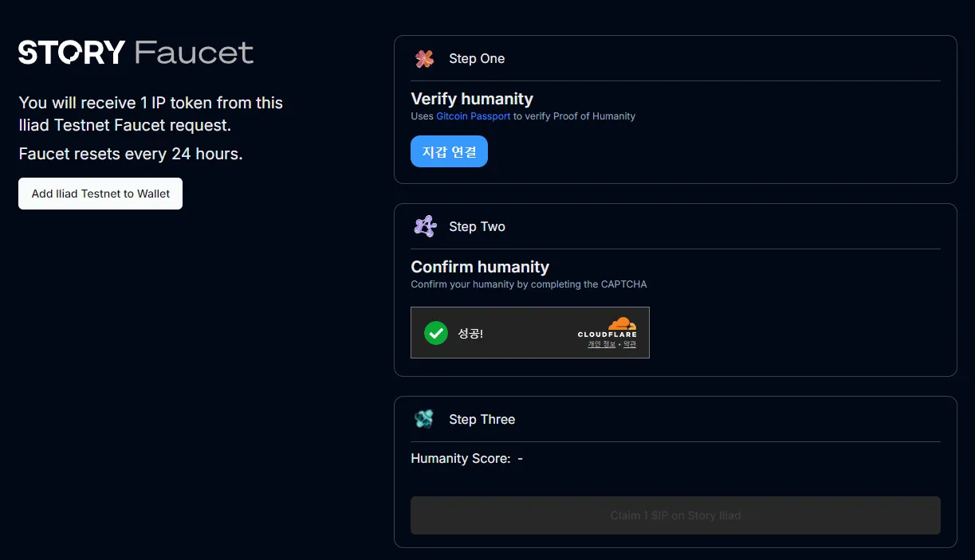Click the Step Two purple icon
The image size is (975, 560).
tap(425, 226)
